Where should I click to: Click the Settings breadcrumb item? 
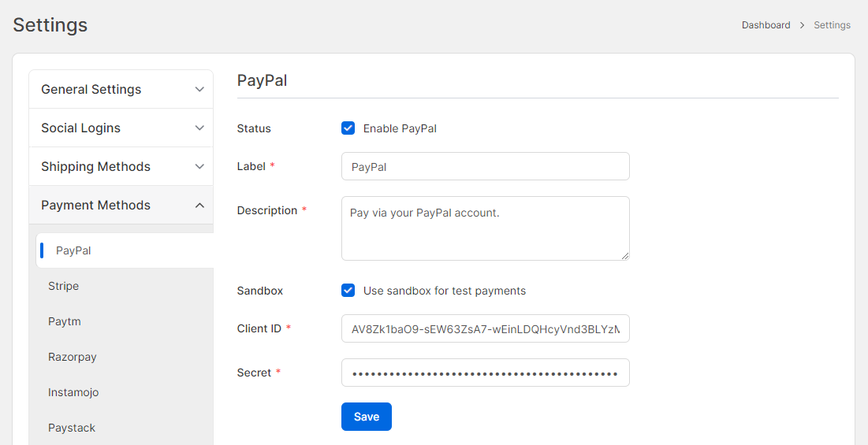[832, 25]
